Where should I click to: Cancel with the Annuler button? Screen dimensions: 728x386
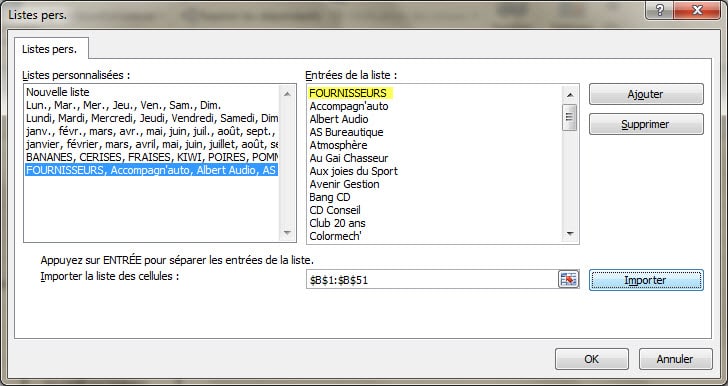[675, 359]
